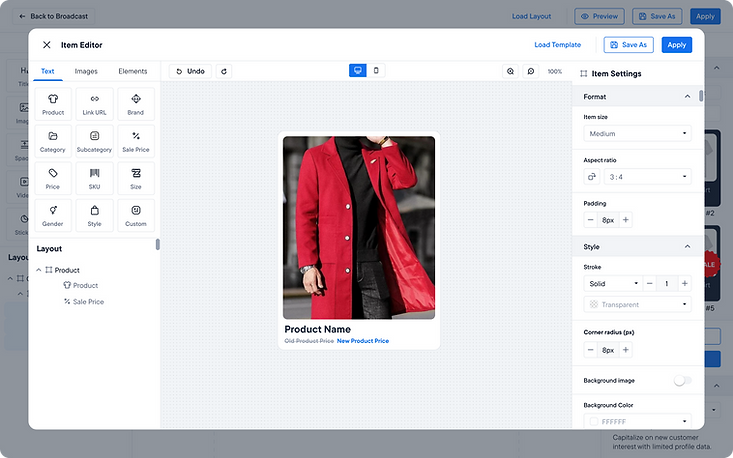Open the Item size dropdown
Screen dimensions: 733x458
(x=637, y=134)
